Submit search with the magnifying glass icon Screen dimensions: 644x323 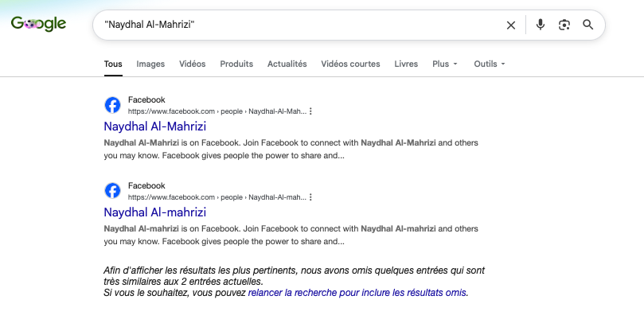[588, 25]
